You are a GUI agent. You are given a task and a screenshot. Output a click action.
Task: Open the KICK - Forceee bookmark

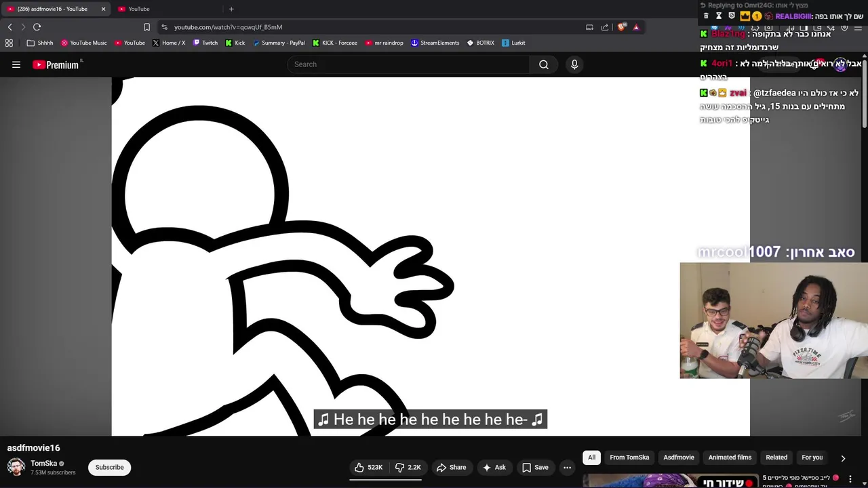335,43
